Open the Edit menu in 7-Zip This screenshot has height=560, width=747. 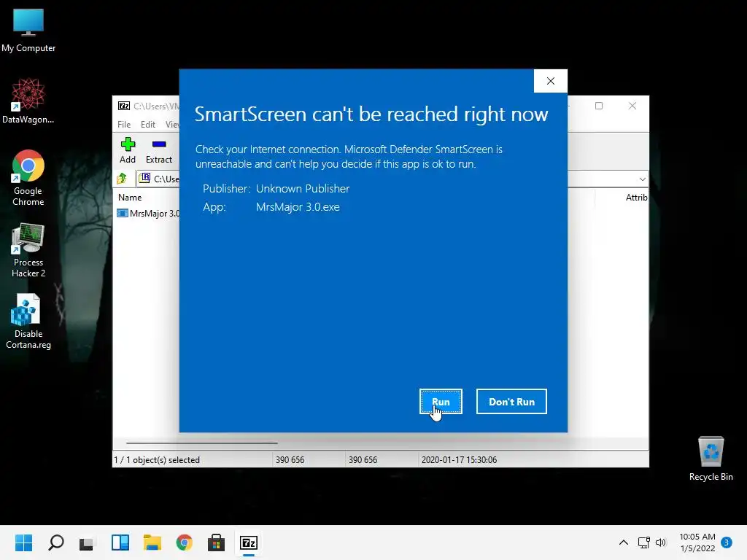click(x=147, y=124)
